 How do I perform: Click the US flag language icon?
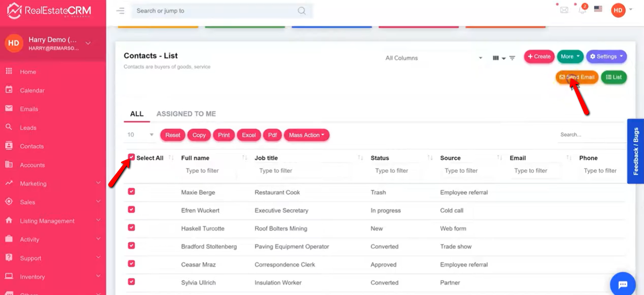tap(598, 9)
